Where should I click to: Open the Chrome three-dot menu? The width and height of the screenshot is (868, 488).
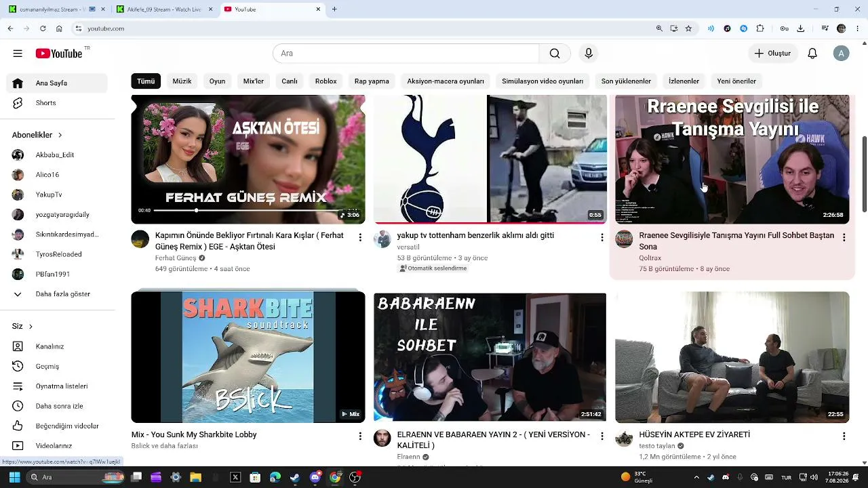[857, 28]
